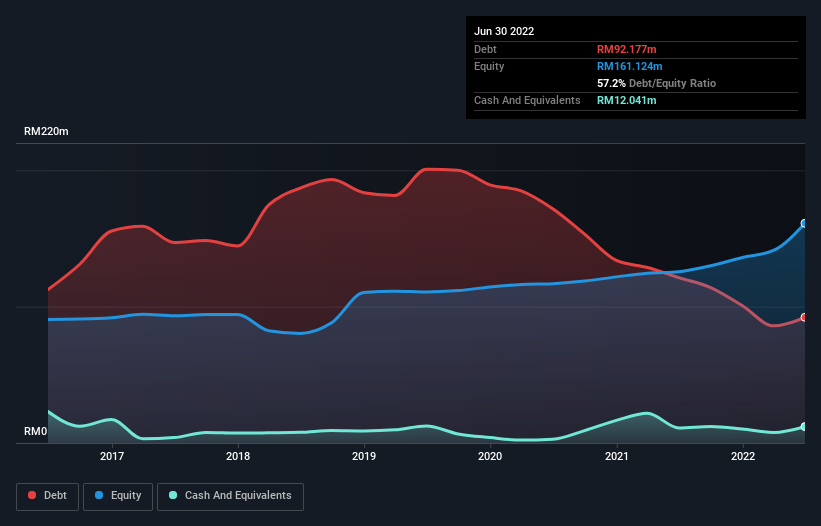Screen dimensions: 821x526
Task: Click the red Debt endpoint marker
Action: pos(804,317)
